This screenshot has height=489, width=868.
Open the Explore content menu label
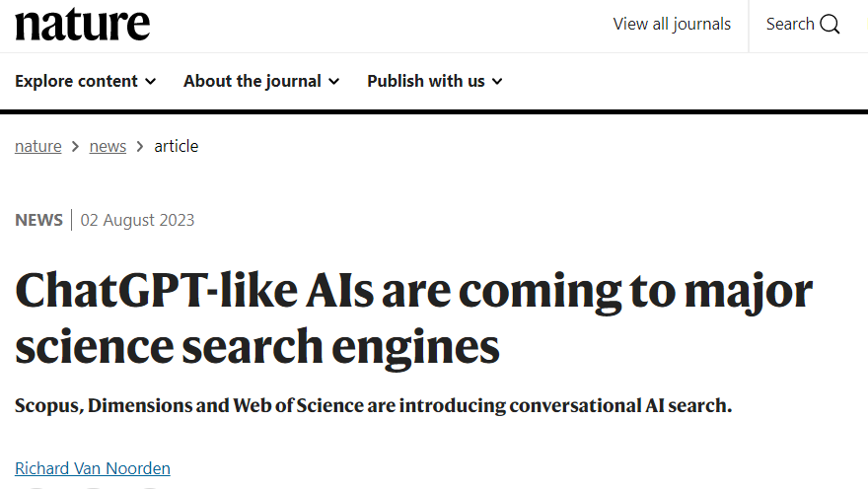(x=76, y=81)
